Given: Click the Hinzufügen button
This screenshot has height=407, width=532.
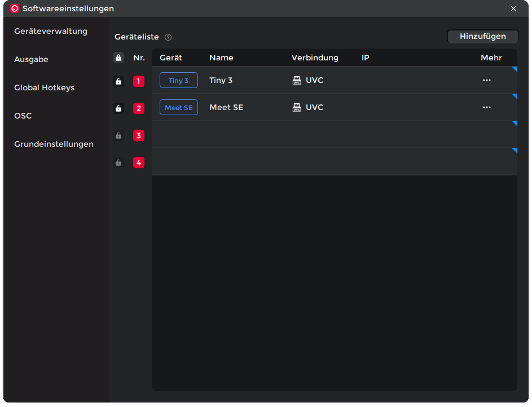Looking at the screenshot, I should [x=483, y=36].
